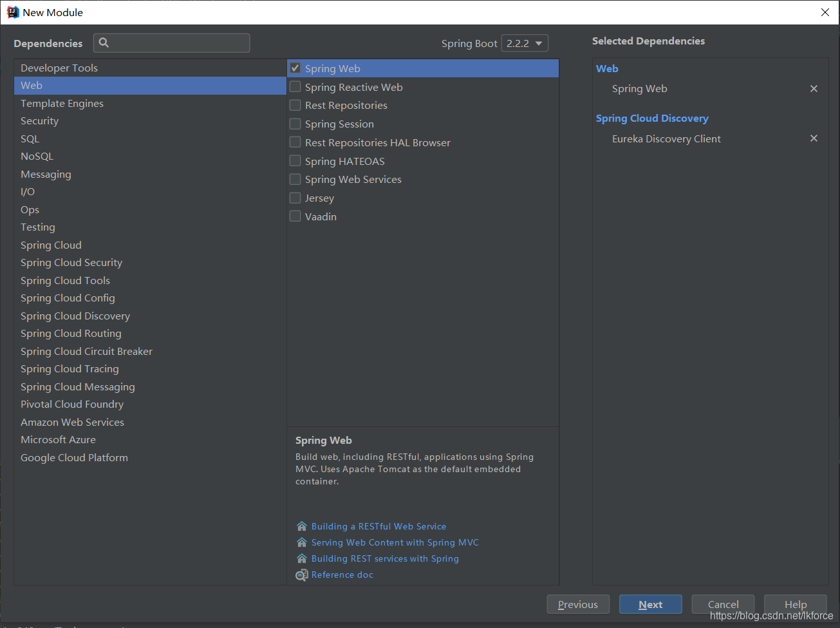The height and width of the screenshot is (628, 840).
Task: Select the Messaging category
Action: 150,174
